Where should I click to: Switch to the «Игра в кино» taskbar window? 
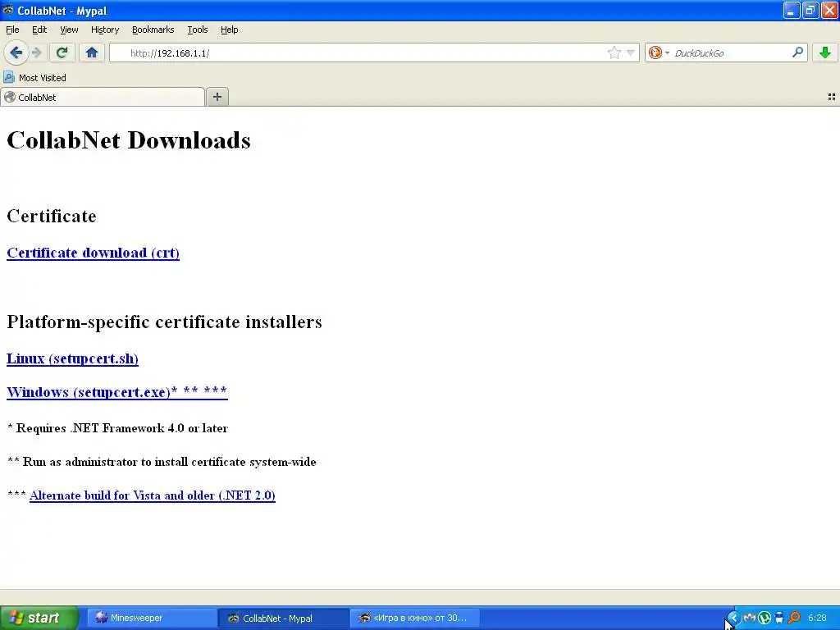pyautogui.click(x=414, y=618)
